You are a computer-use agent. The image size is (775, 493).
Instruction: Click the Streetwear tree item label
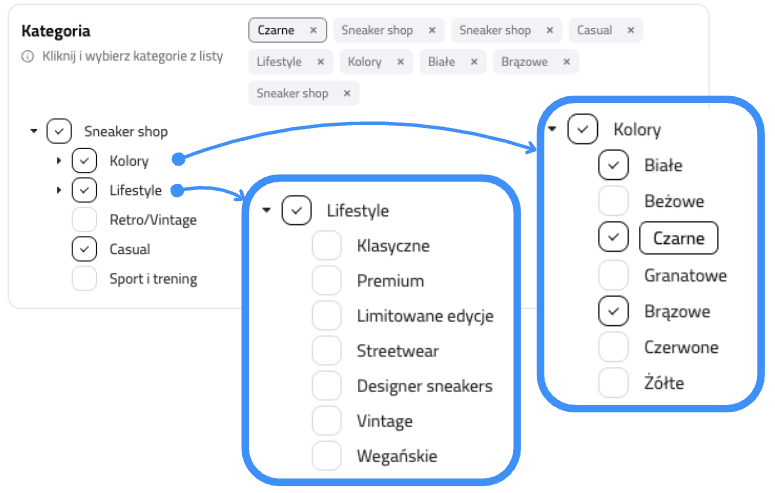coord(397,351)
